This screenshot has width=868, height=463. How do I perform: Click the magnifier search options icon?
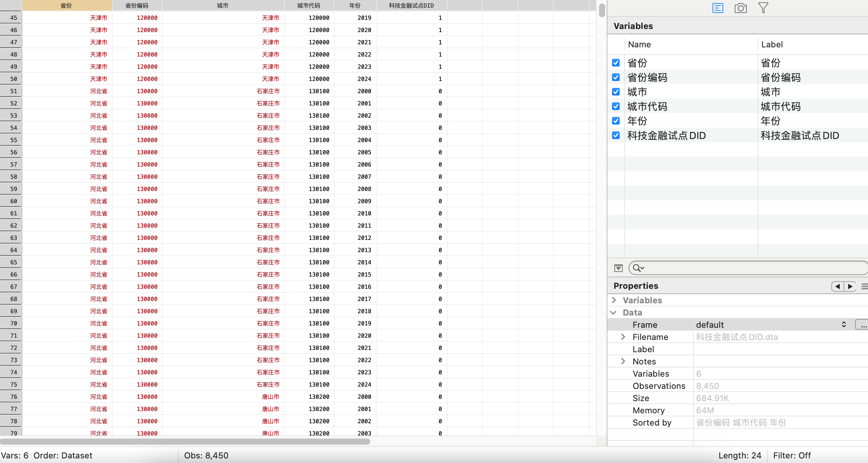click(x=638, y=268)
